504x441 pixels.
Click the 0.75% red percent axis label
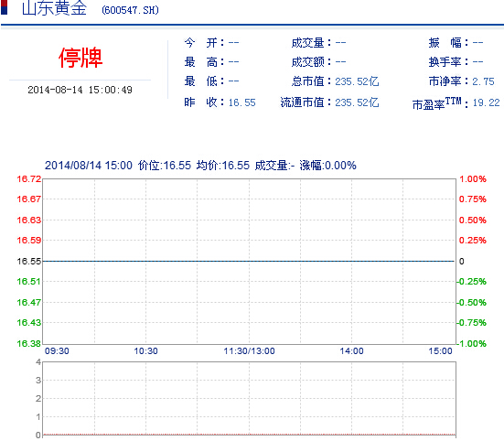[x=473, y=199]
